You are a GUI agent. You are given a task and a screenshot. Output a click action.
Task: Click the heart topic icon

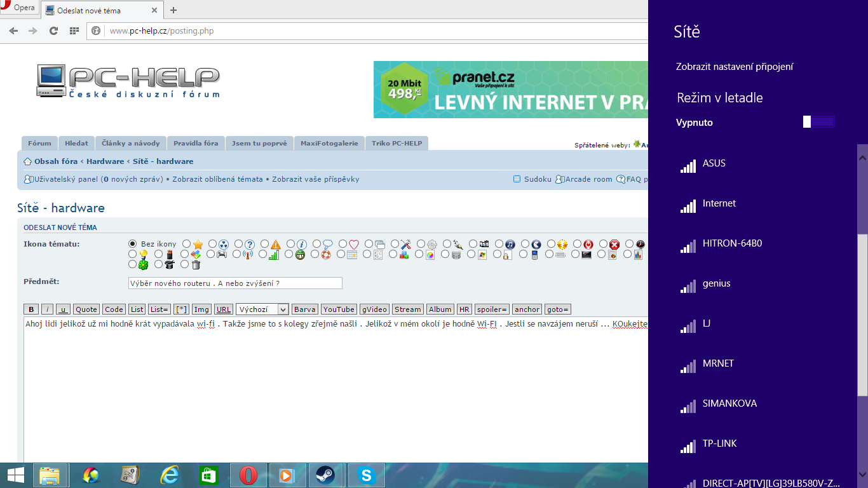click(354, 244)
